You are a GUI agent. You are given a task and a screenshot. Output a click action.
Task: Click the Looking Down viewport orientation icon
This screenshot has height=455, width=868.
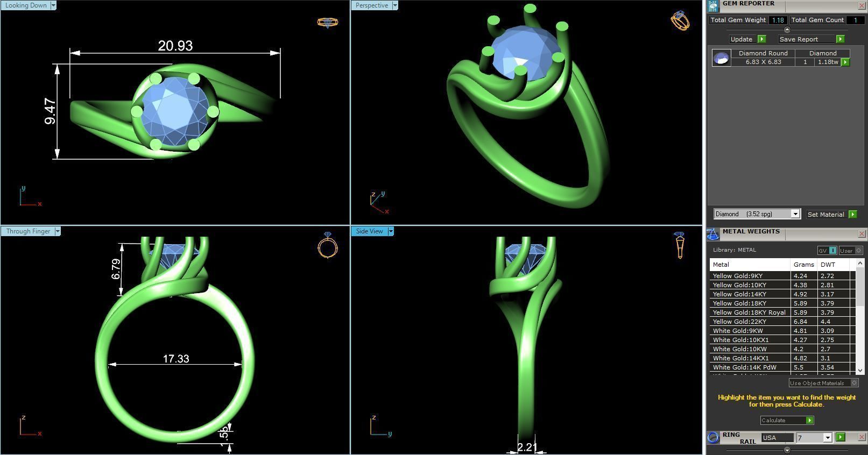click(x=327, y=23)
